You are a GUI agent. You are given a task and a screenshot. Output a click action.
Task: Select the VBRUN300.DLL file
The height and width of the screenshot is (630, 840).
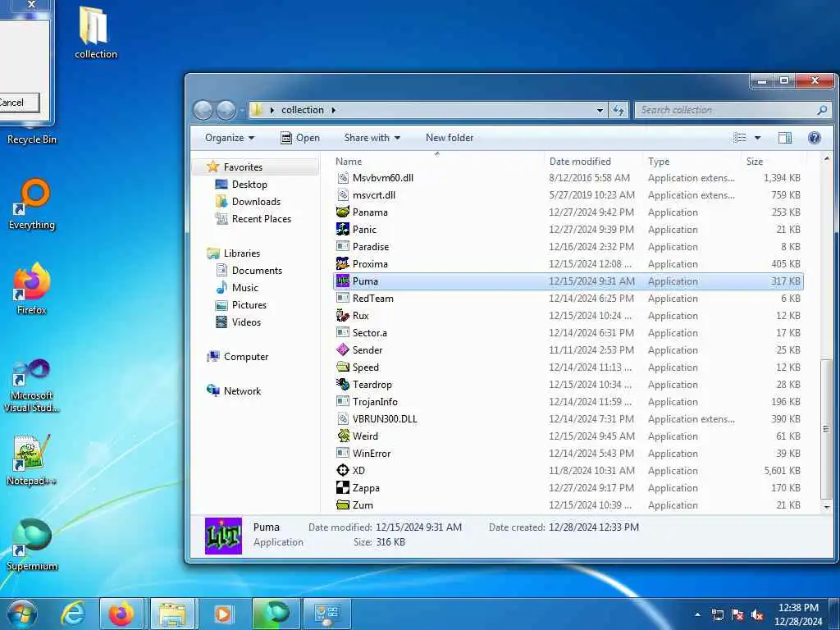click(568, 419)
